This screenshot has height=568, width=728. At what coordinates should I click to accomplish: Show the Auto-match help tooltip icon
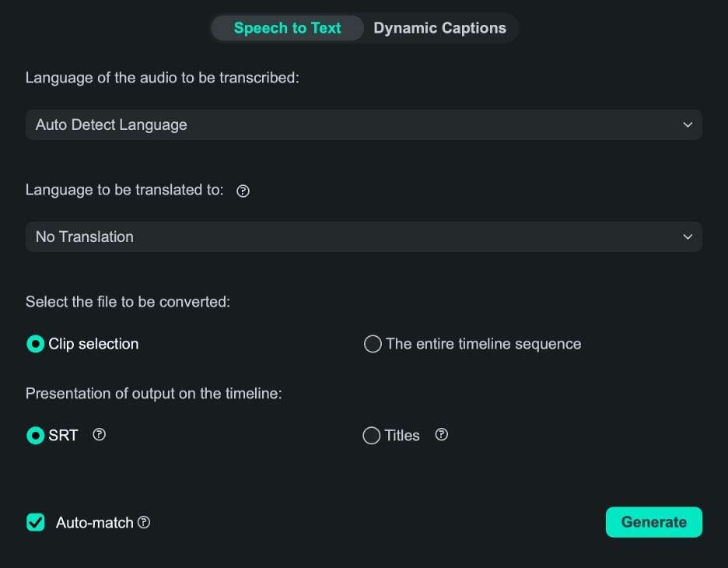pyautogui.click(x=144, y=523)
